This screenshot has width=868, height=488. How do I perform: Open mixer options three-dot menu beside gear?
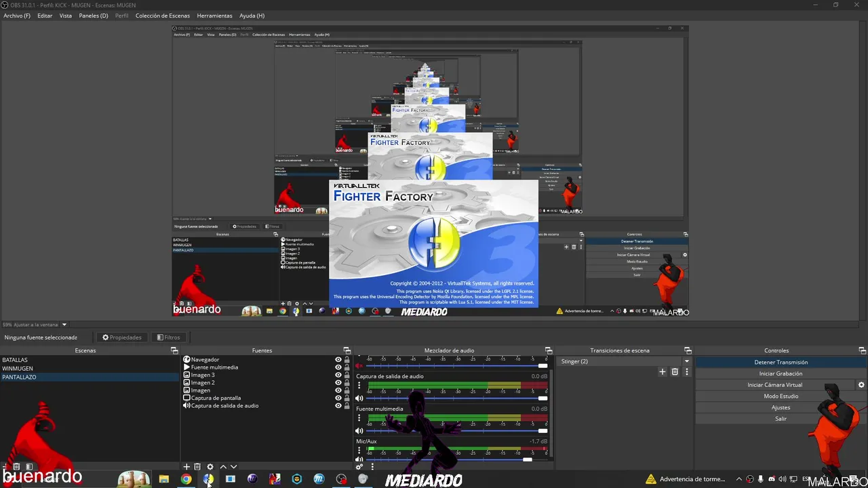click(x=372, y=466)
